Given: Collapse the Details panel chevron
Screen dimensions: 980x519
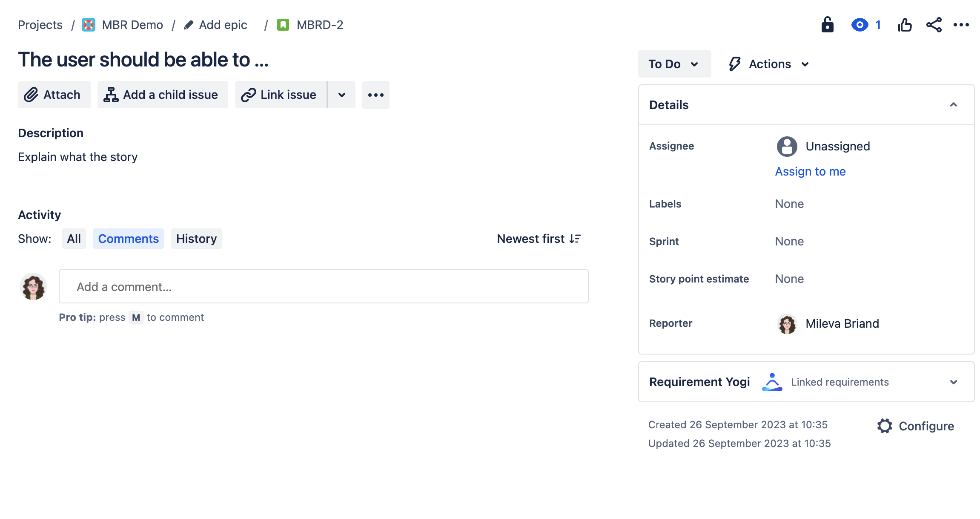Looking at the screenshot, I should point(954,105).
